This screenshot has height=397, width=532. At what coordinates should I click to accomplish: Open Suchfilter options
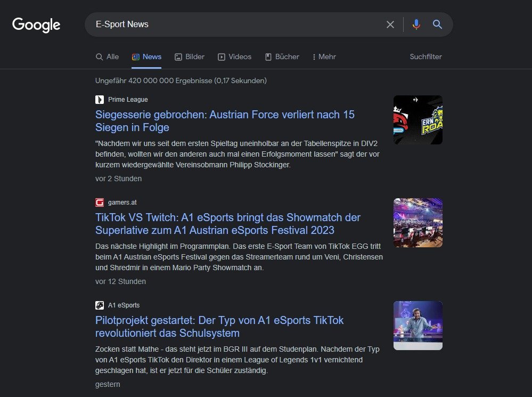[x=426, y=56]
